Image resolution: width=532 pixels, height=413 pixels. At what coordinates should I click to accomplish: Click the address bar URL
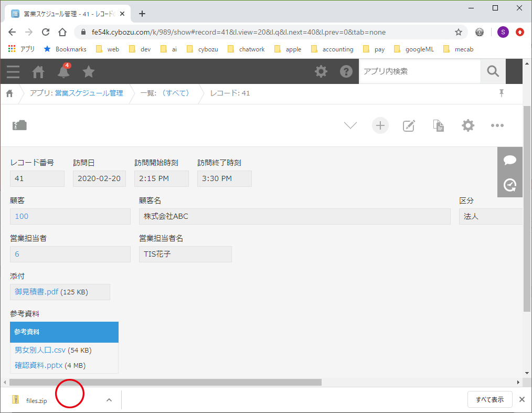point(239,32)
